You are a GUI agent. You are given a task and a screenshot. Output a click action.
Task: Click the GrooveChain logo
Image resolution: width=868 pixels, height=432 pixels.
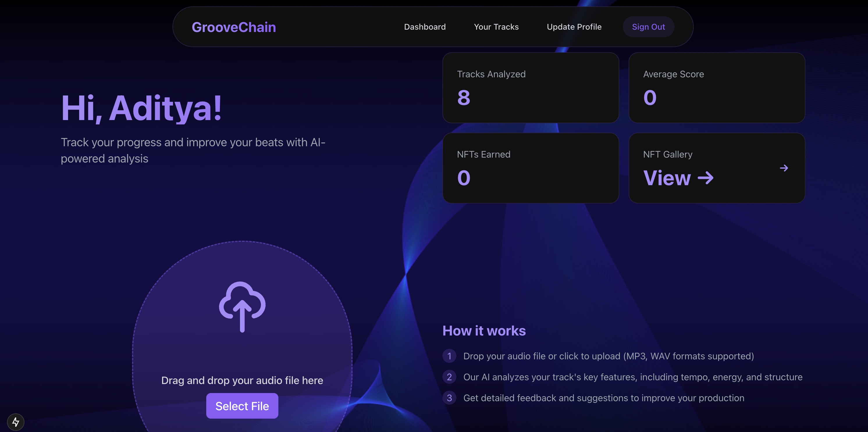click(234, 27)
